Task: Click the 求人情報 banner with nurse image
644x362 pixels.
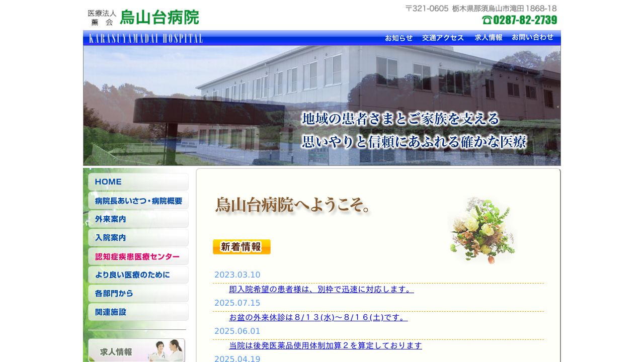Action: click(x=137, y=350)
